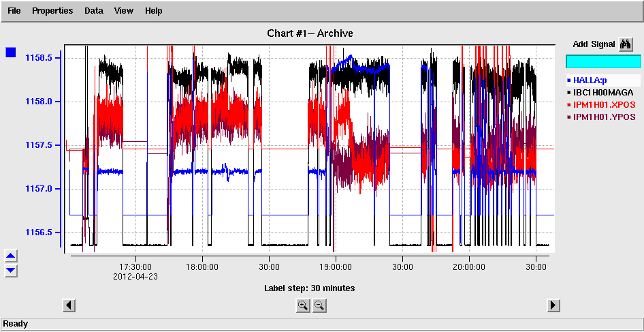Click the 'Label step: 30 minutes' text

310,288
